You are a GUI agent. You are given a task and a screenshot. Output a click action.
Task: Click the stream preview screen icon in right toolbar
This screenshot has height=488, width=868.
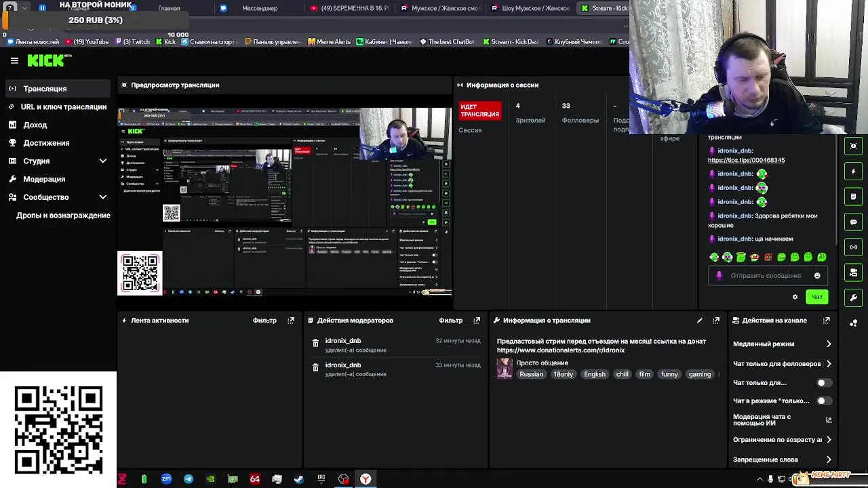click(x=854, y=146)
